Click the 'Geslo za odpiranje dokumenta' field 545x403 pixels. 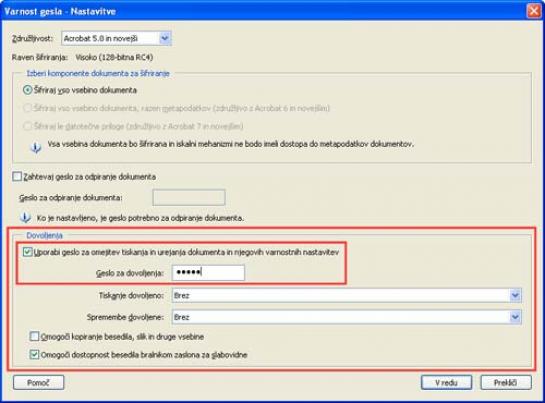coord(189,198)
